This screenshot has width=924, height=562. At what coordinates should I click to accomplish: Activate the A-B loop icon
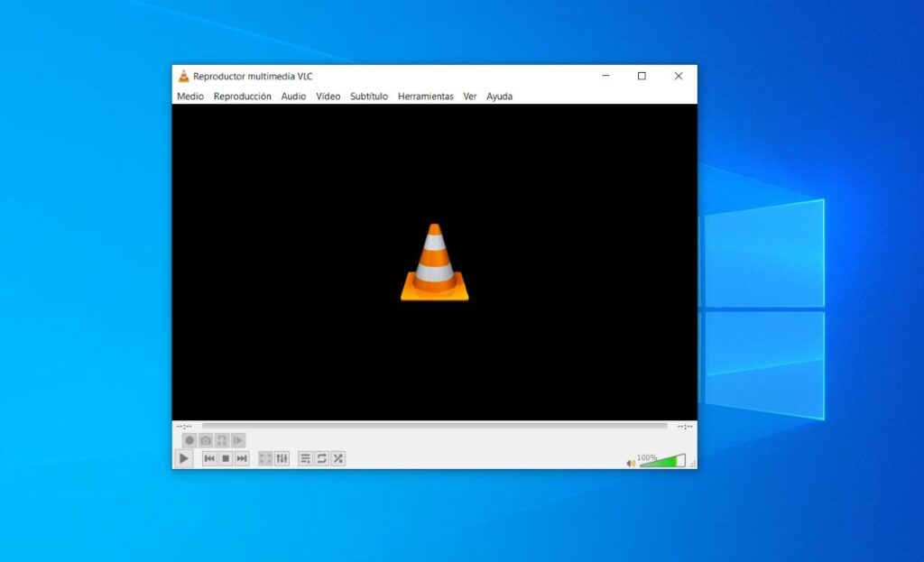click(x=222, y=440)
